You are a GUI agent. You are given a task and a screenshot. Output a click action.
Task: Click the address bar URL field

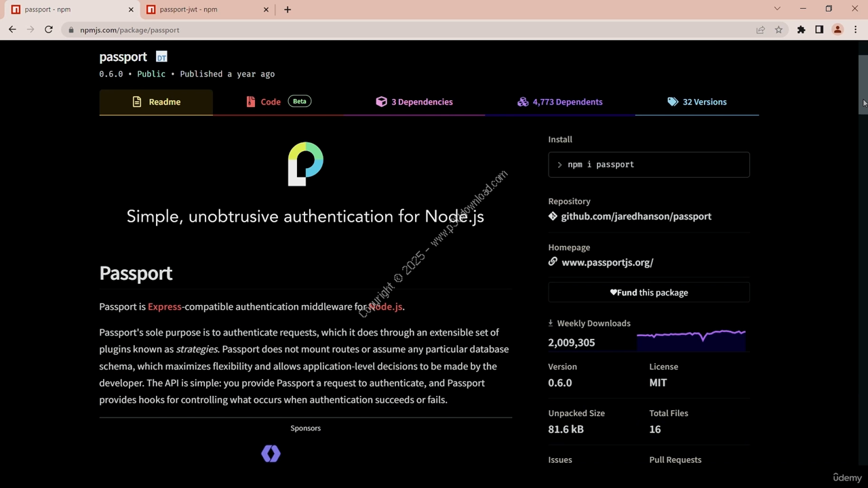[407, 30]
